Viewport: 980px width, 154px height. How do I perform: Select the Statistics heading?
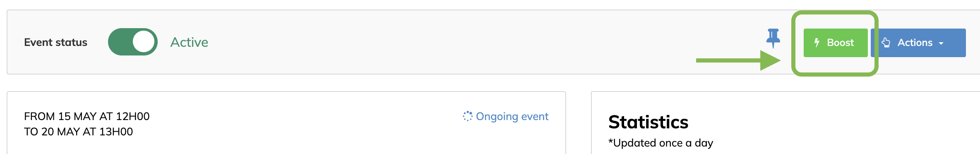pyautogui.click(x=648, y=122)
